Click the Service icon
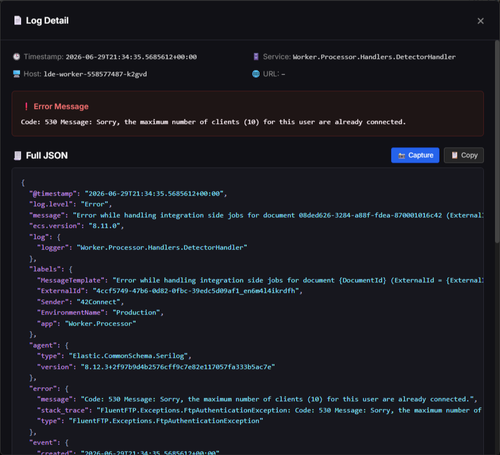Image resolution: width=500 pixels, height=455 pixels. click(256, 57)
